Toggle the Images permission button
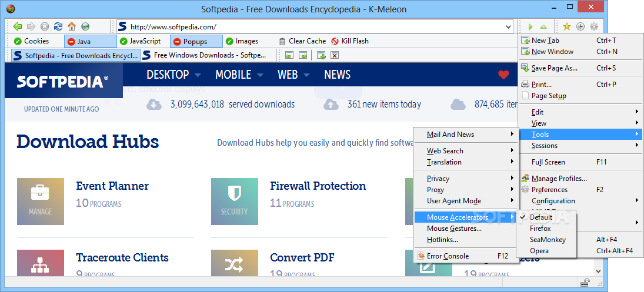644x292 pixels. pos(242,41)
